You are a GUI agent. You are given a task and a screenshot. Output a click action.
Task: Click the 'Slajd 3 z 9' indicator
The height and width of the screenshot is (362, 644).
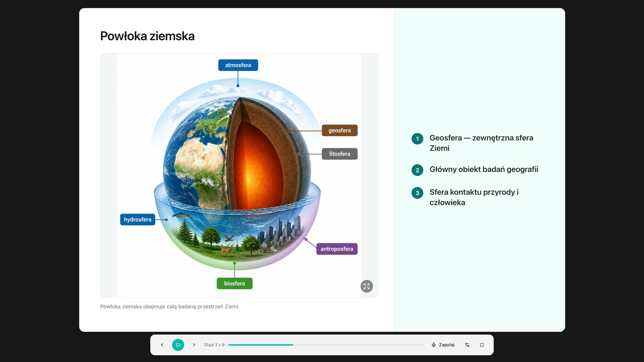click(x=214, y=345)
